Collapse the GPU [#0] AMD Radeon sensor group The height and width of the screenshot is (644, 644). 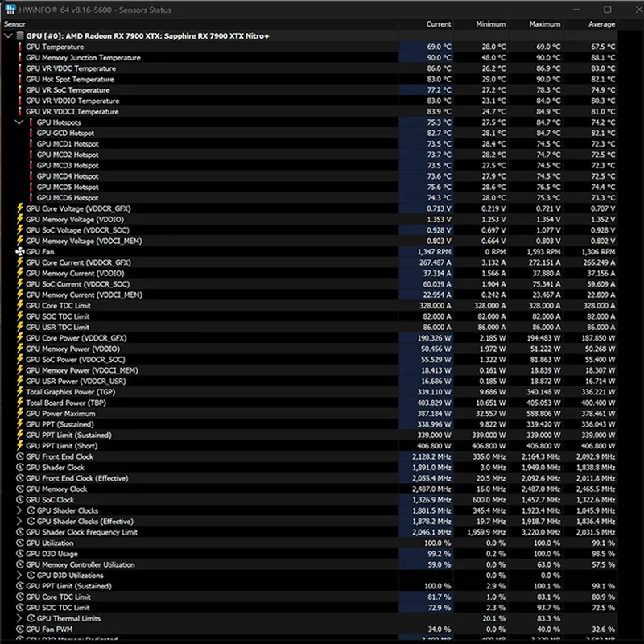[8, 36]
